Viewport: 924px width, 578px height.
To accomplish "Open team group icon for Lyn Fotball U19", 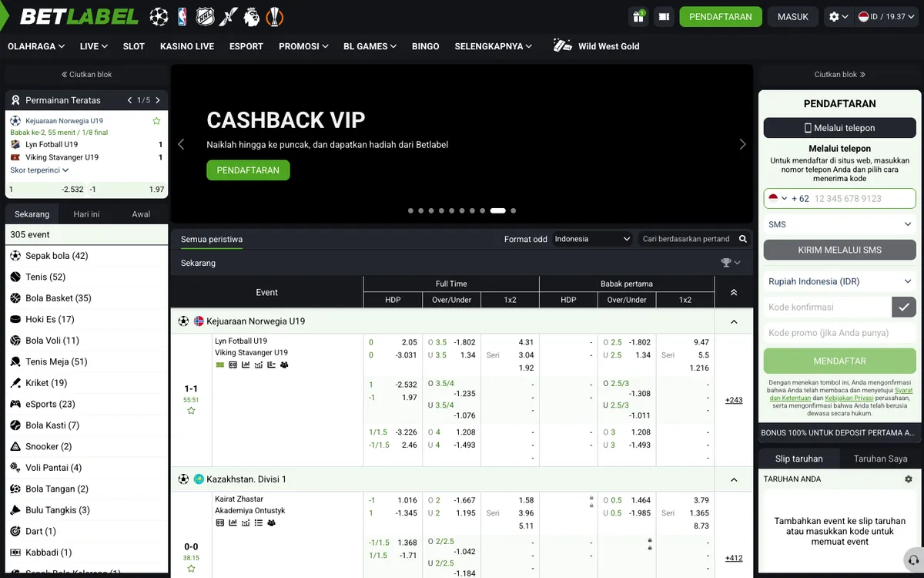I will [x=284, y=365].
